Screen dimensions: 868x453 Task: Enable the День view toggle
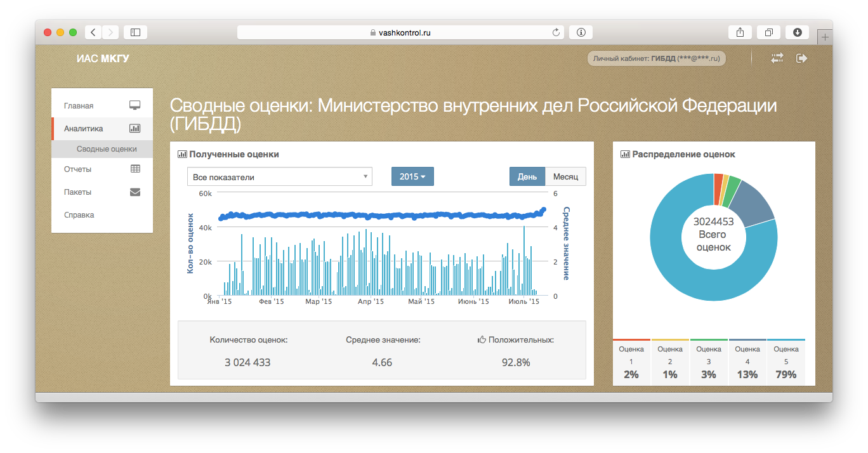tap(527, 176)
